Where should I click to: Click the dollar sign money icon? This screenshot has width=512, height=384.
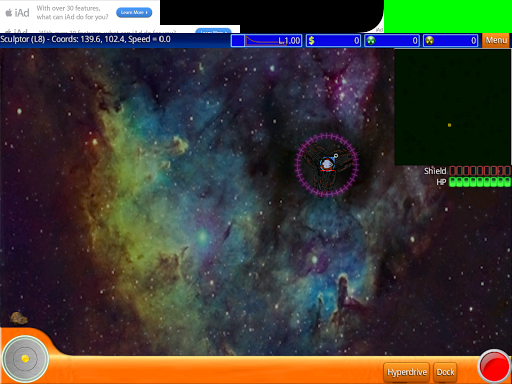311,41
